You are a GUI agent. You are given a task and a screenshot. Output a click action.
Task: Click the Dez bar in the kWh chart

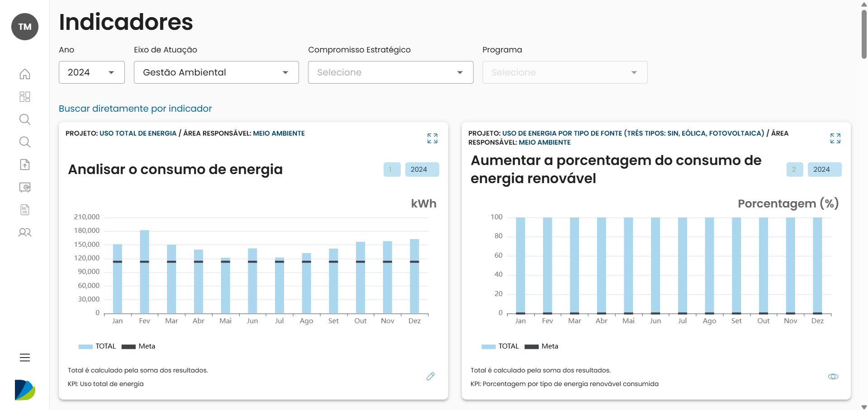414,276
